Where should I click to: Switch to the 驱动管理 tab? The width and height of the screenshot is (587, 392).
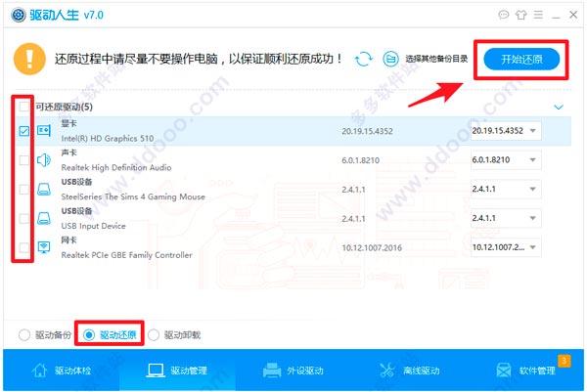coord(177,370)
